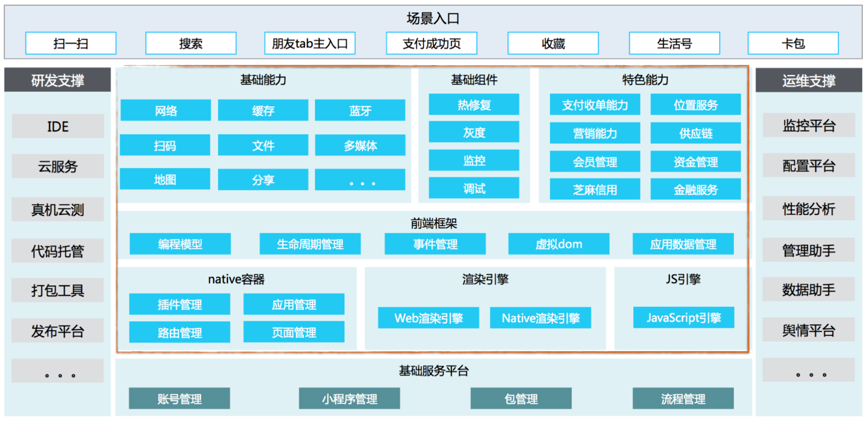Select the 虚拟dom box
Image resolution: width=868 pixels, height=422 pixels.
(559, 244)
